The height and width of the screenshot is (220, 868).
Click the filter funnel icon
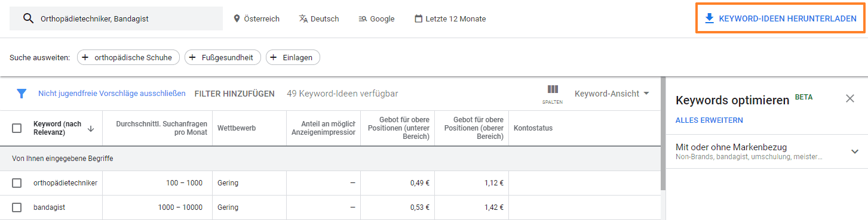point(22,94)
